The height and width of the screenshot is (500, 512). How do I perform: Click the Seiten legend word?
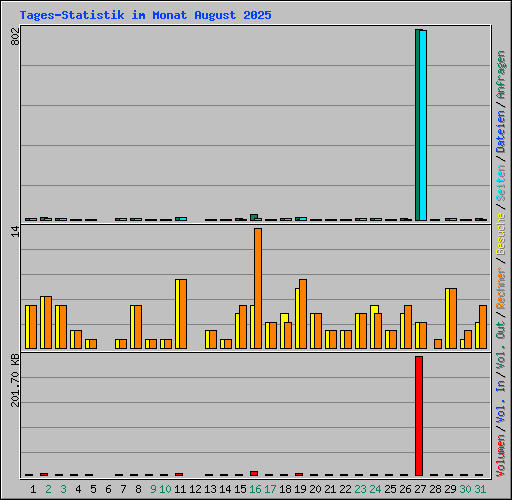[501, 183]
